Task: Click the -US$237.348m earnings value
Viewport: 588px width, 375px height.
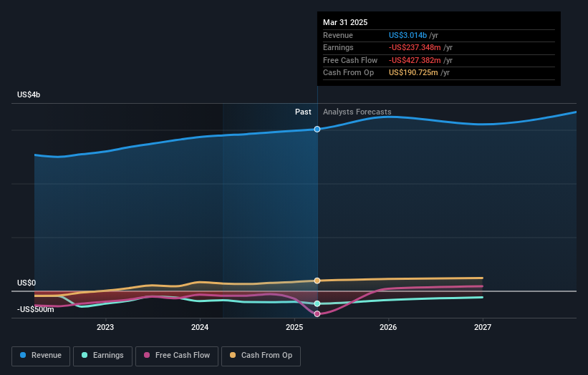Action: pos(415,47)
